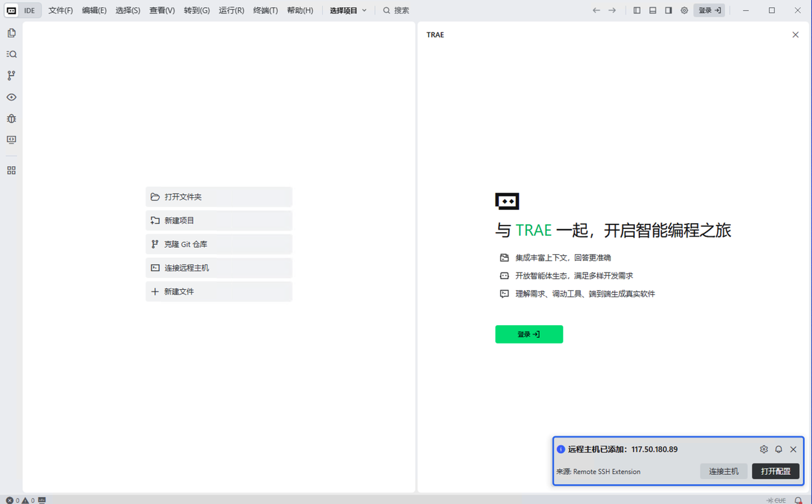Click the TRAE logo icon at top-left
812x504 pixels.
click(x=11, y=10)
